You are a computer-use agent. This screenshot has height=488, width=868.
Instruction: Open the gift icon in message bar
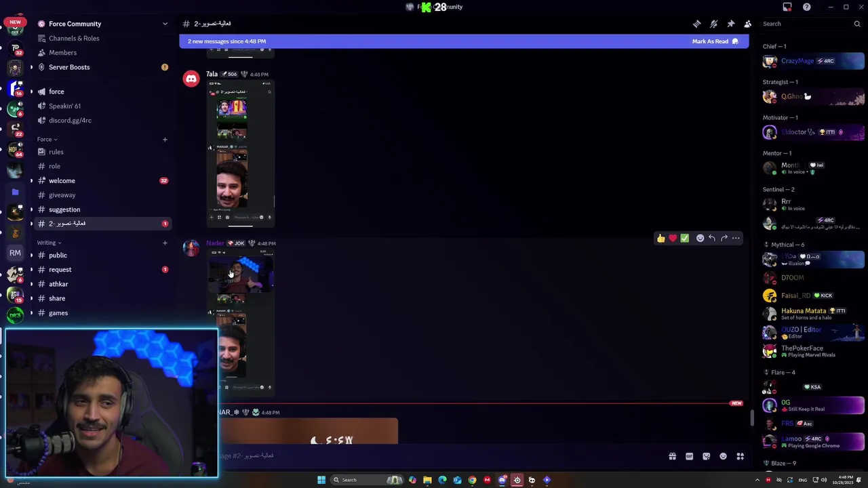(x=672, y=456)
